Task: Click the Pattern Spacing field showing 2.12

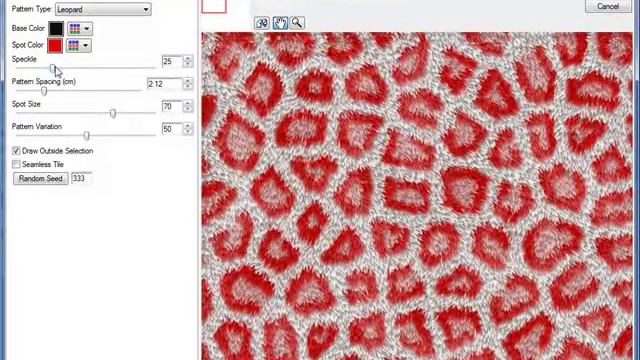Action: (x=164, y=84)
